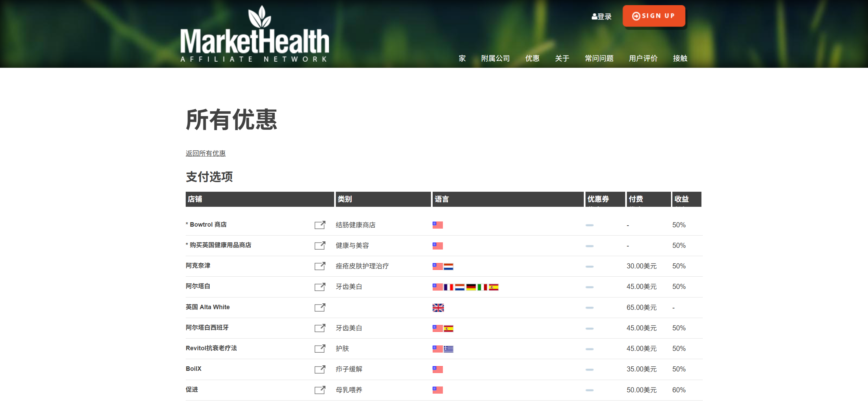Click the Netherlands flag in 阿尔塔白 row

[x=460, y=287]
